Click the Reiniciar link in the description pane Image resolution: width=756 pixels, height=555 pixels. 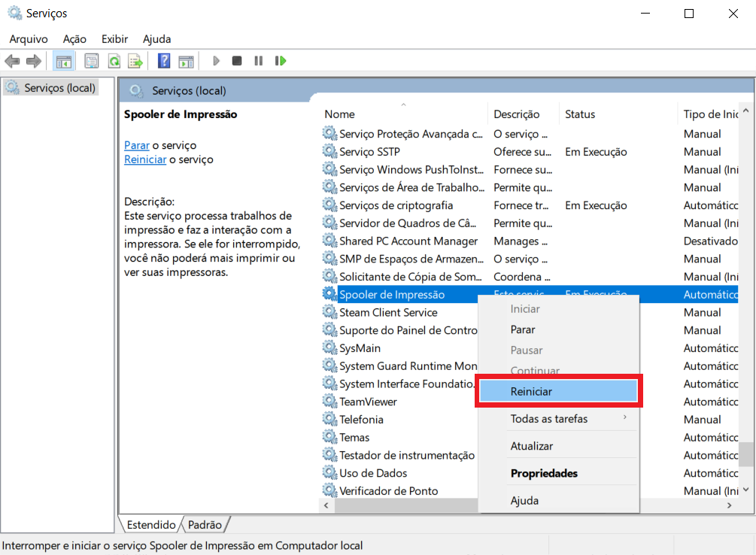click(x=144, y=159)
